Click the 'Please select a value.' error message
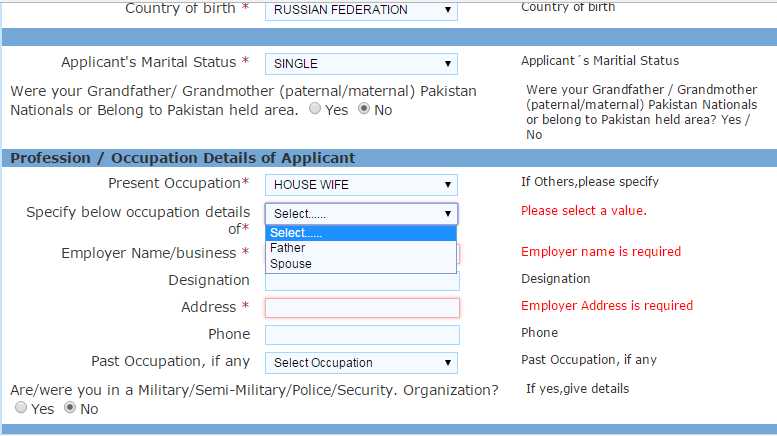 [583, 211]
